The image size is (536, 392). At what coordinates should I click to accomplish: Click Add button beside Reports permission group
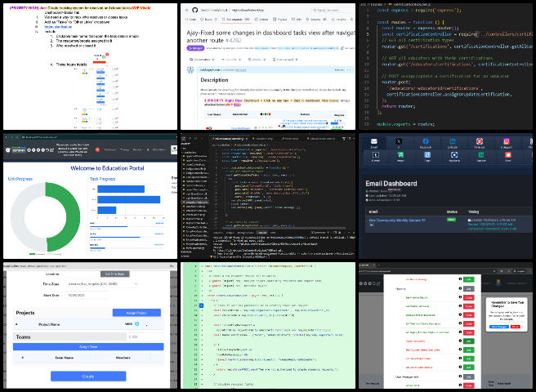coord(469,289)
